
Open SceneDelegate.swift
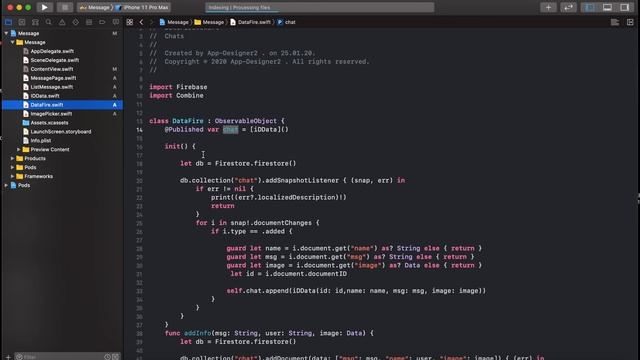click(x=55, y=60)
